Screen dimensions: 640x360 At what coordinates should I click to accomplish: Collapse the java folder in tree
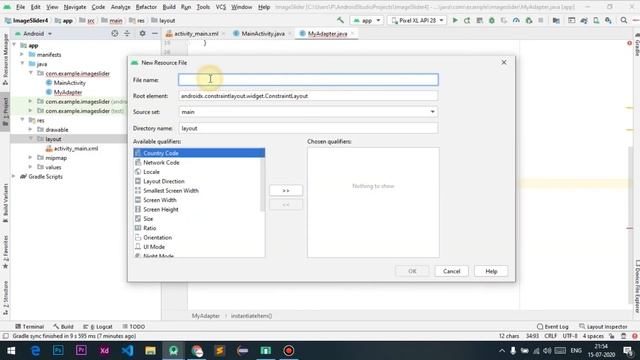[x=22, y=64]
